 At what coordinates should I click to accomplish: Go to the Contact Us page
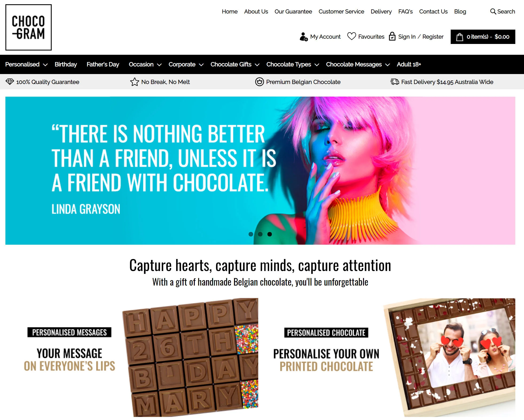pyautogui.click(x=433, y=12)
